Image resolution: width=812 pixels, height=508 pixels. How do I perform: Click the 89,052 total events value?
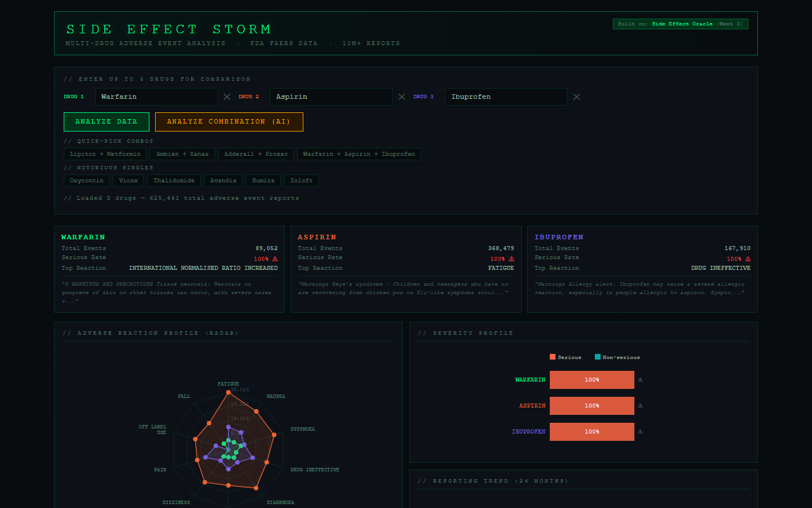266,248
